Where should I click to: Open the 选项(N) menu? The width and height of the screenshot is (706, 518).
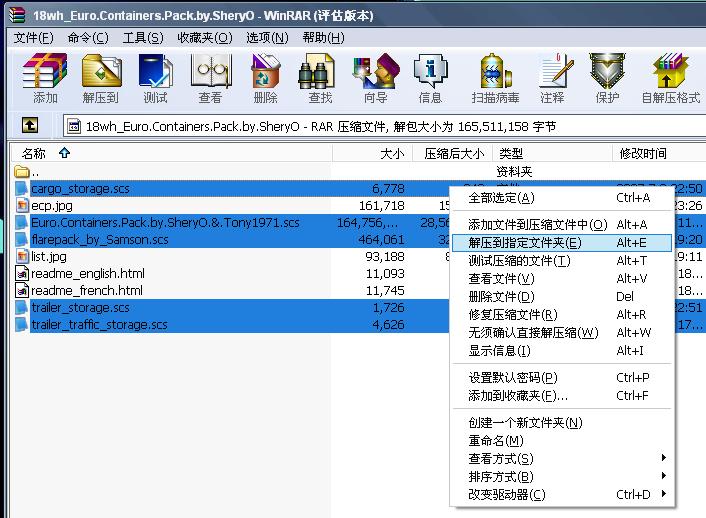[267, 37]
